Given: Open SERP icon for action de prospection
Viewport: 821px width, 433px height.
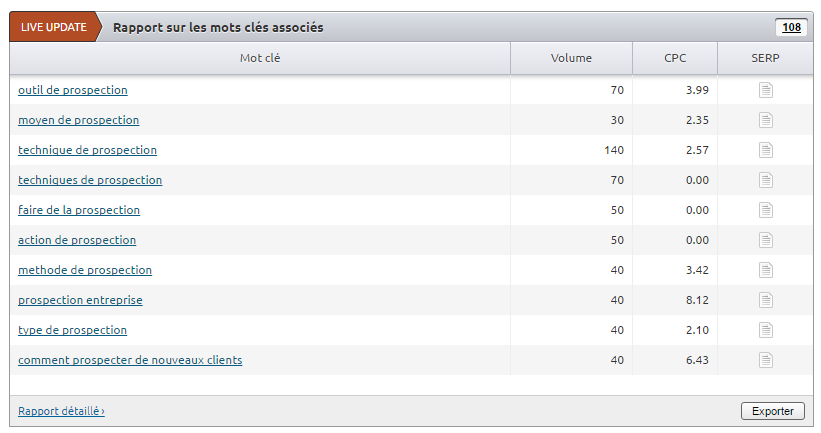Looking at the screenshot, I should pyautogui.click(x=766, y=240).
